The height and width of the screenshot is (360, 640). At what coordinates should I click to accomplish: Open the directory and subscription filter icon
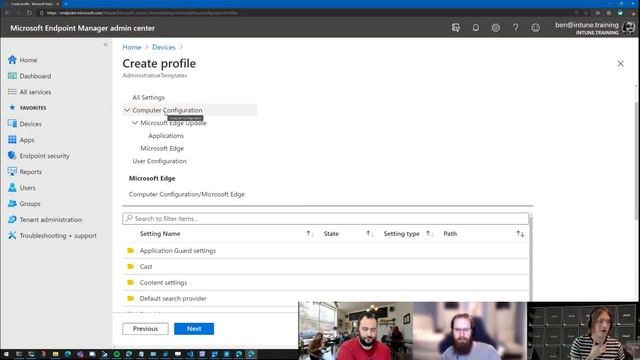click(x=456, y=28)
